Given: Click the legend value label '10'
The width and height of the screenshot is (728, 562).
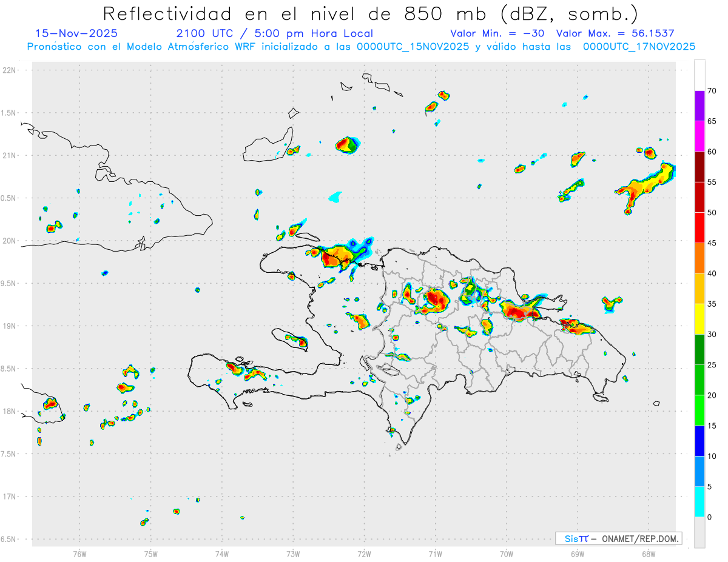Looking at the screenshot, I should pyautogui.click(x=712, y=457).
